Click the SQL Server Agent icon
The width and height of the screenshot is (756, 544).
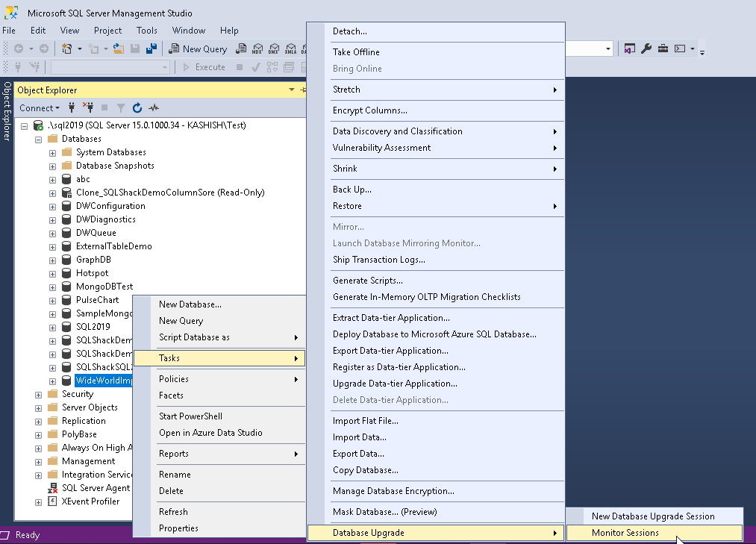coord(52,488)
